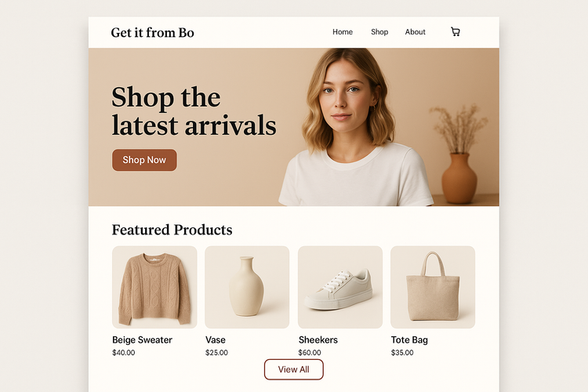This screenshot has height=392, width=588.
Task: Click the hero banner woman photo
Action: coord(356,128)
